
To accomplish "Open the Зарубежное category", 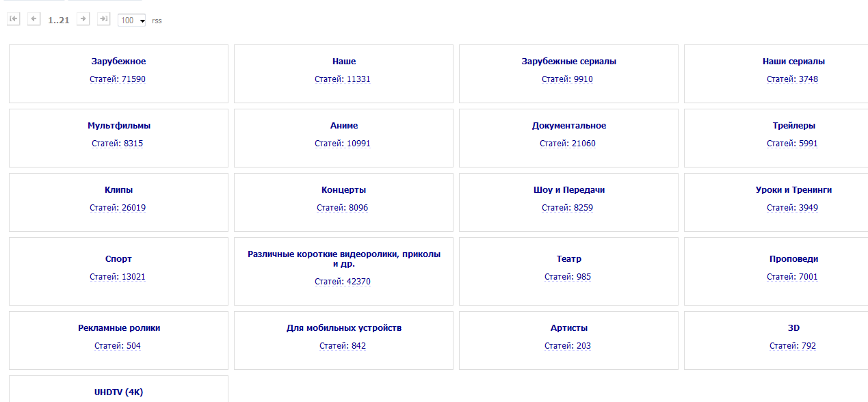I will coord(118,62).
